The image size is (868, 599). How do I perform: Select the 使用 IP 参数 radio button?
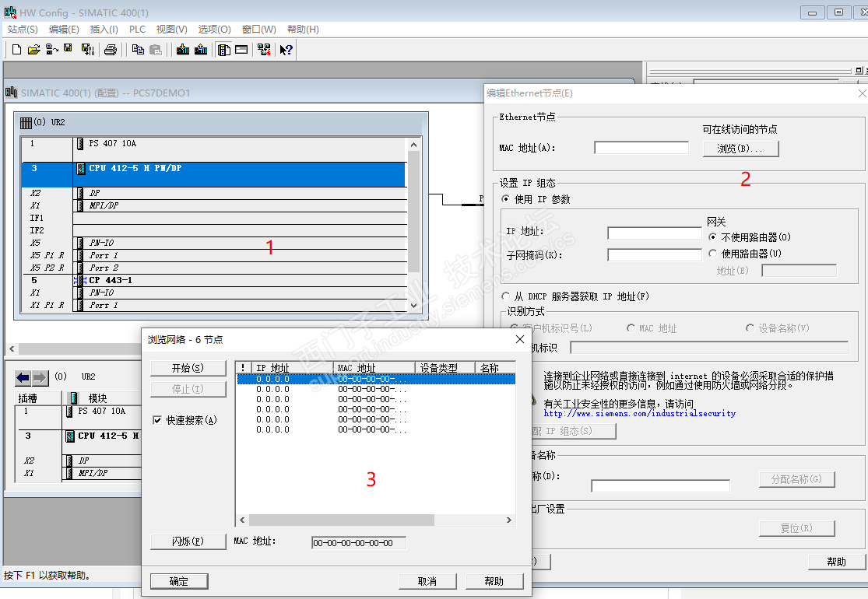[x=505, y=198]
